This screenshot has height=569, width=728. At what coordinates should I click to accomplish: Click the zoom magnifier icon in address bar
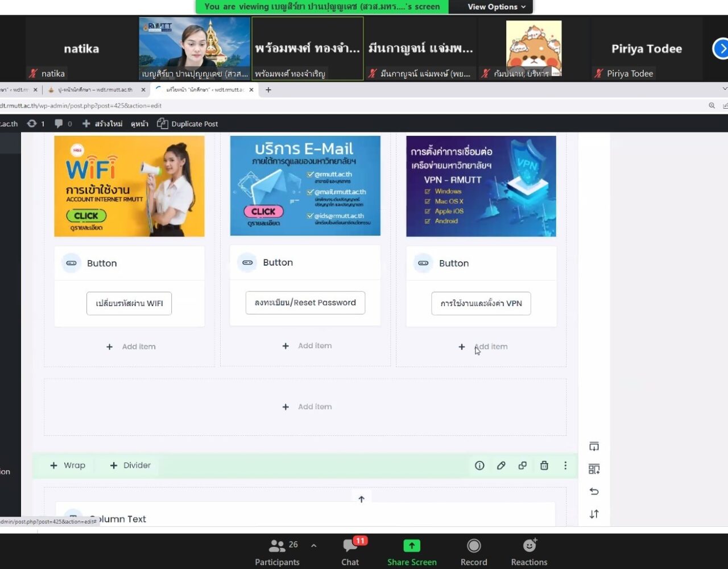pyautogui.click(x=712, y=106)
